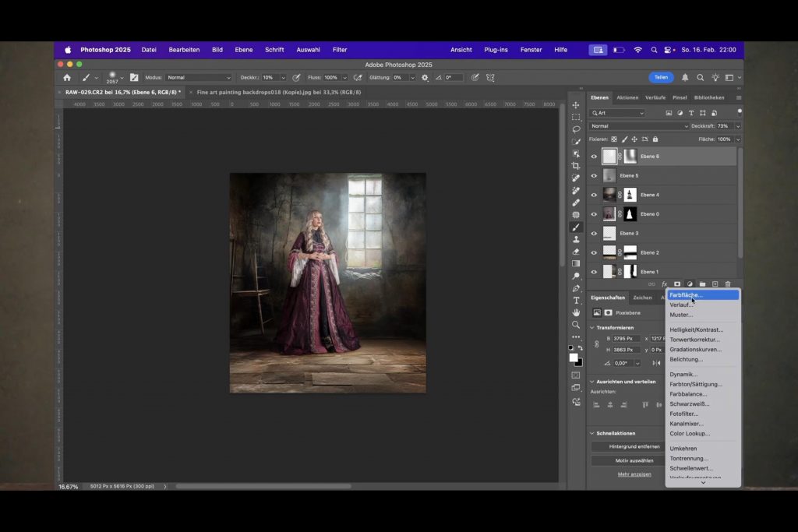Select the Lasso tool
Screen dimensions: 798x532
(x=576, y=129)
